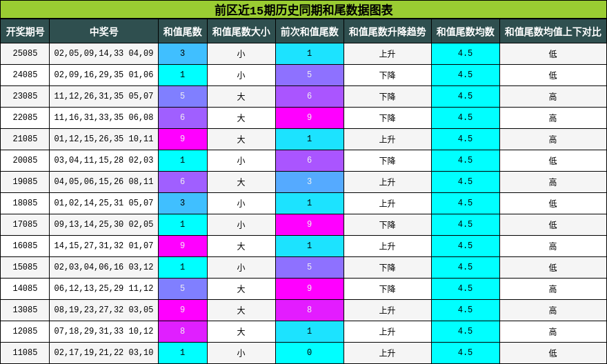Image resolution: width=607 pixels, height=364 pixels.
Task: Select issue number 13085
Action: coord(25,310)
